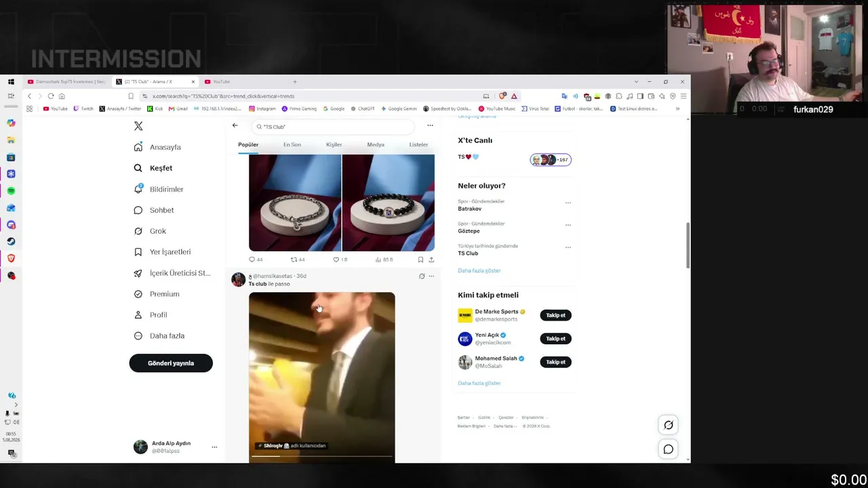Click the X logo in the sidebar
Viewport: 868px width, 488px height.
pyautogui.click(x=138, y=126)
